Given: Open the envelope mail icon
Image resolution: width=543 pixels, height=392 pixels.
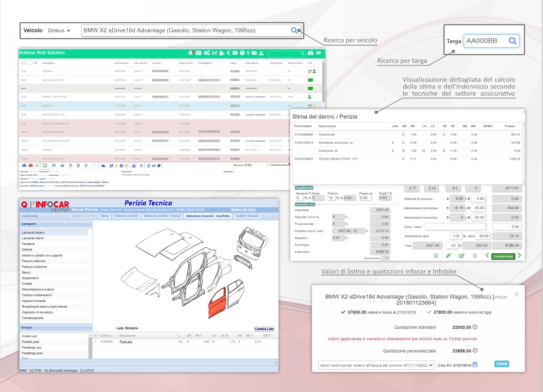Looking at the screenshot, I should click(x=235, y=53).
